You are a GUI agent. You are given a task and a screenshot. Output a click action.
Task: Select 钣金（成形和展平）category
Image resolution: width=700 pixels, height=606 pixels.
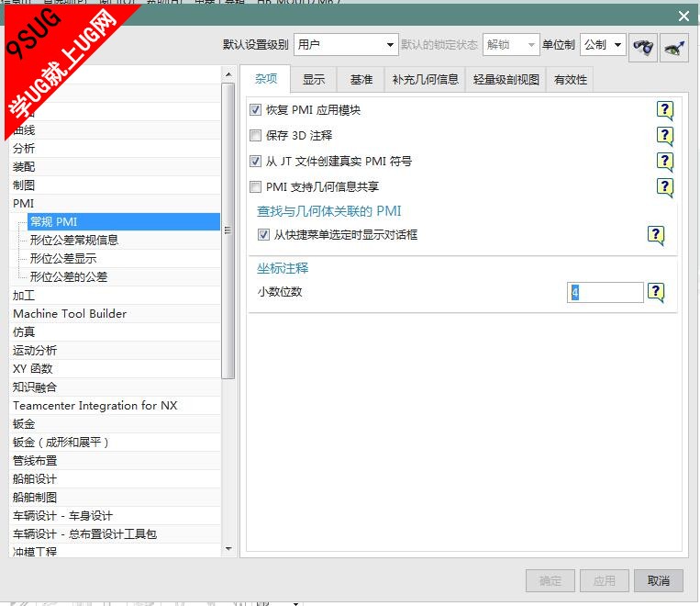(115, 442)
